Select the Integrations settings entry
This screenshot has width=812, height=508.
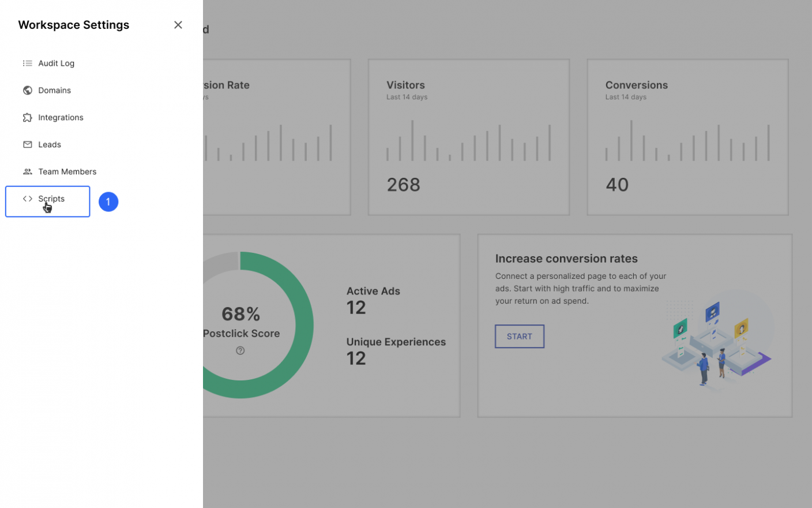point(61,117)
